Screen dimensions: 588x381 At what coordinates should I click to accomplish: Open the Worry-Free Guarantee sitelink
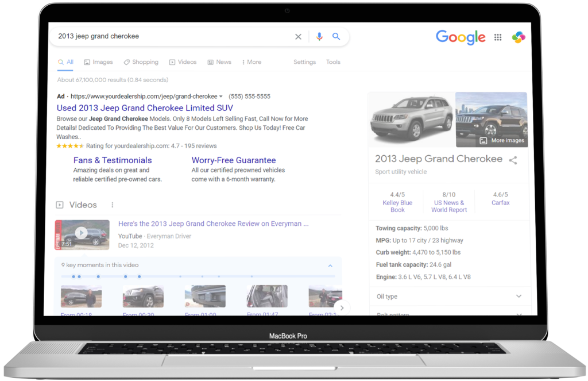234,160
